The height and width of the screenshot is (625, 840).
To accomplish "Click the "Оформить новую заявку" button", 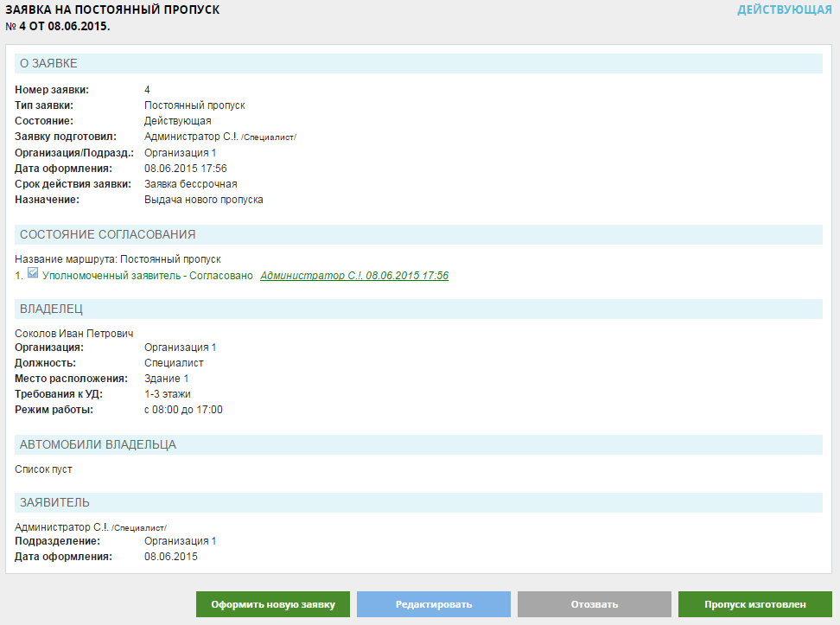I will (272, 604).
